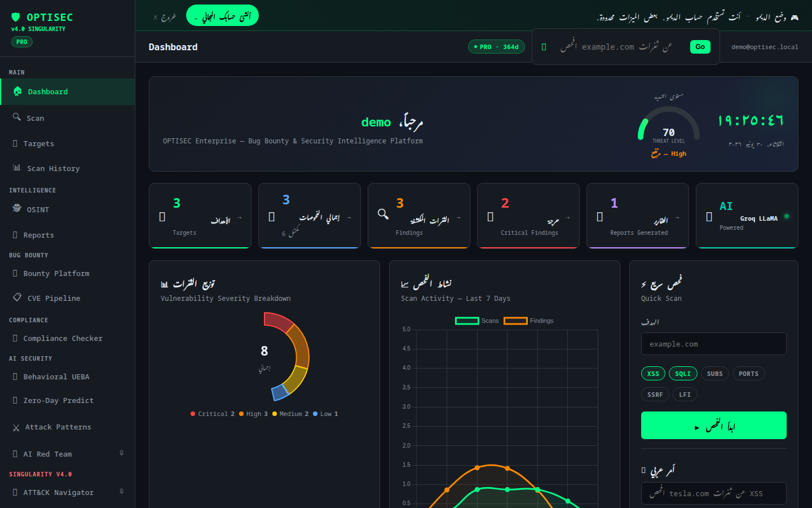Toggle the SQLI scan option chip
The image size is (812, 508).
click(x=683, y=374)
